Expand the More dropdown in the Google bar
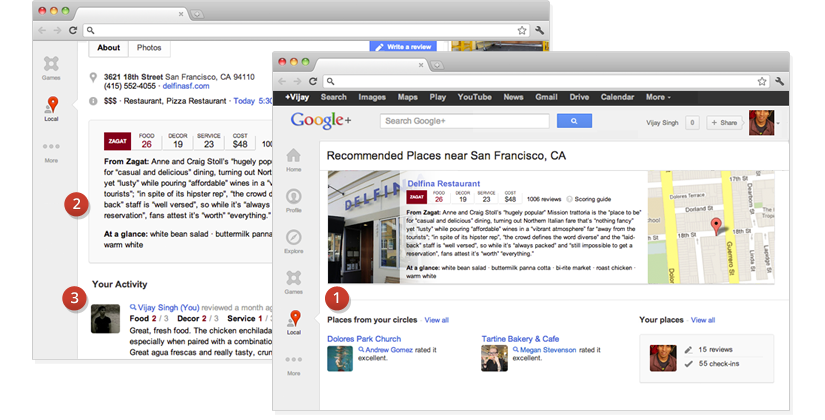 click(657, 97)
